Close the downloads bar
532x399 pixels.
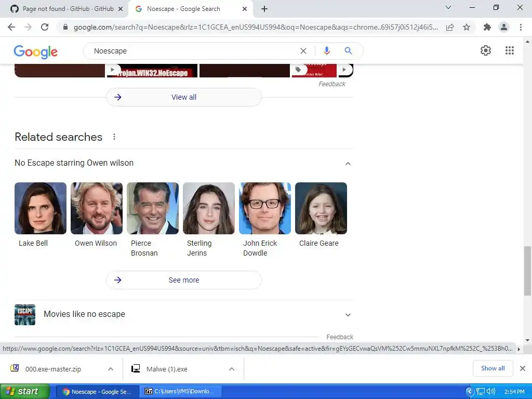click(x=523, y=368)
